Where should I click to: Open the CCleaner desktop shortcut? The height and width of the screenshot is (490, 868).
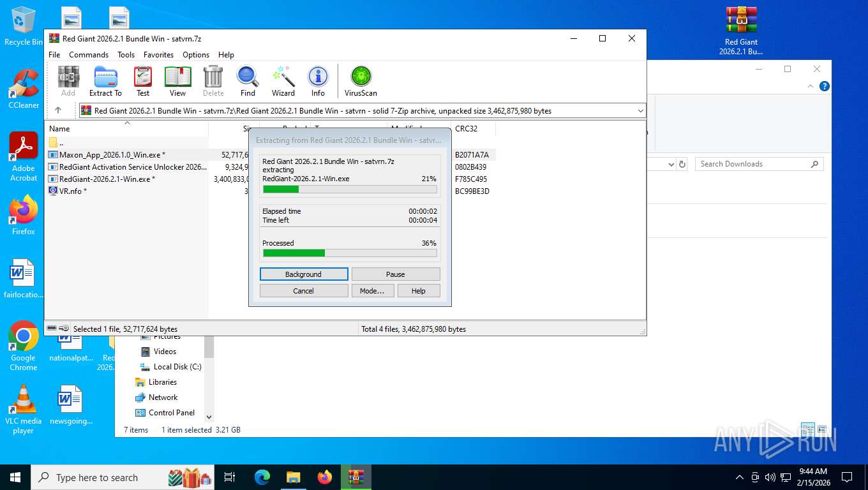click(24, 89)
